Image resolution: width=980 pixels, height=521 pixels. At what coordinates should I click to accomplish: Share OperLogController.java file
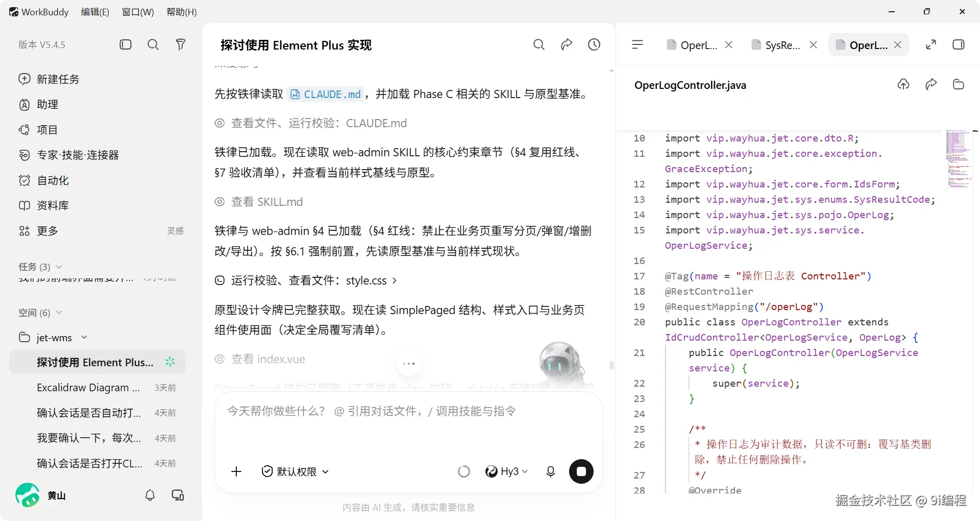pos(931,84)
